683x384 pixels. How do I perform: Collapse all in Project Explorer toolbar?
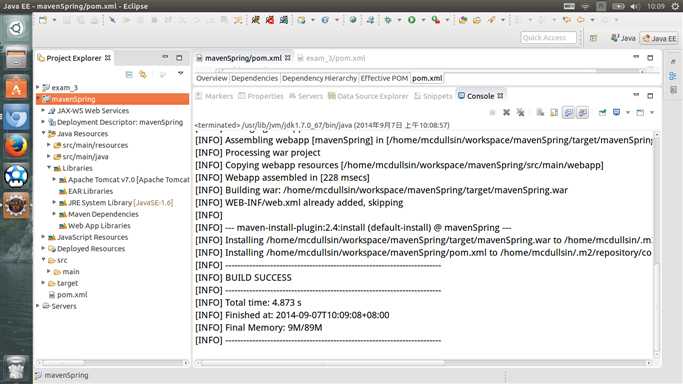click(129, 75)
